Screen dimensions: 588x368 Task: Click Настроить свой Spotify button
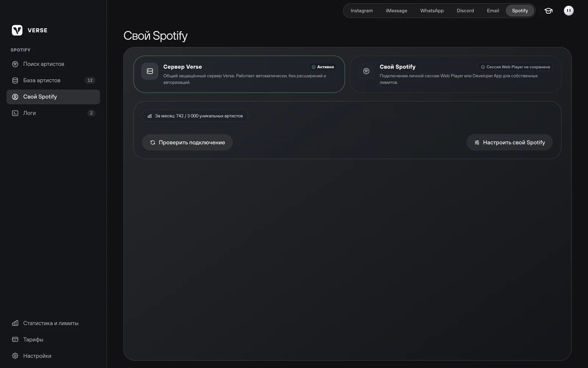(x=509, y=142)
